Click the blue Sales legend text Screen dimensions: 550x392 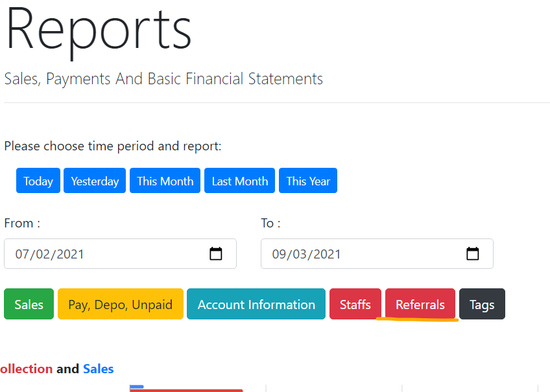pyautogui.click(x=98, y=369)
